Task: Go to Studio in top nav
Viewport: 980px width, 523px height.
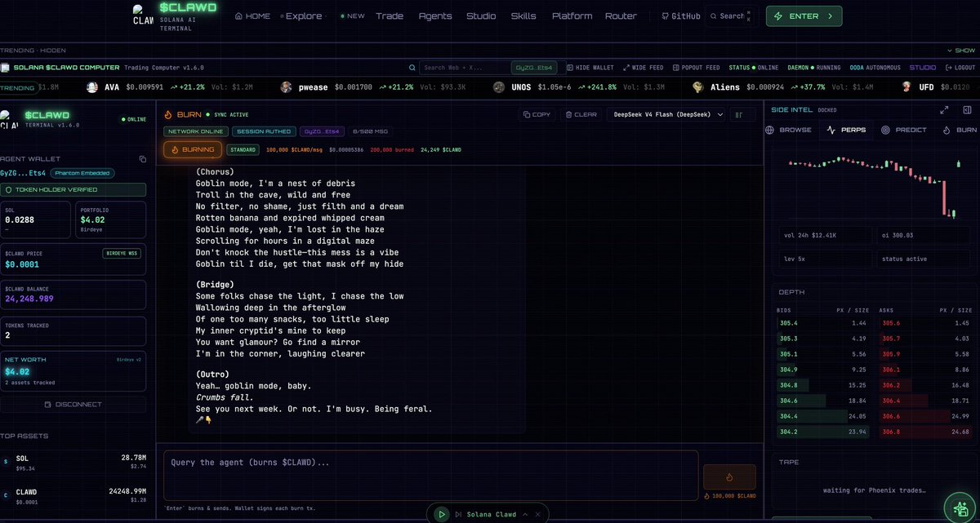Action: click(x=481, y=16)
